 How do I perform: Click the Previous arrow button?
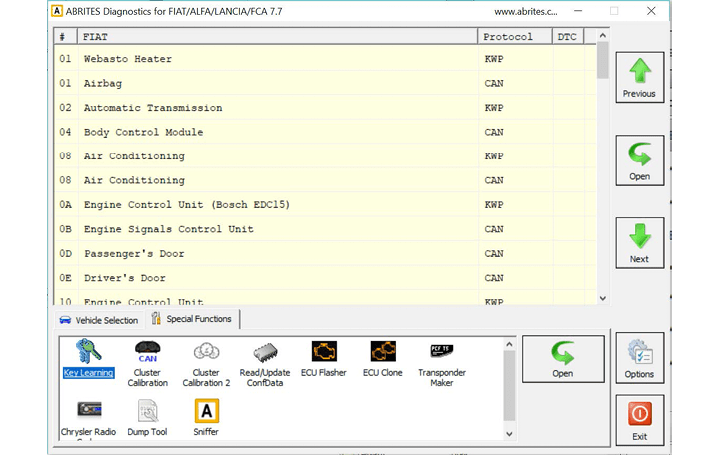tap(639, 77)
